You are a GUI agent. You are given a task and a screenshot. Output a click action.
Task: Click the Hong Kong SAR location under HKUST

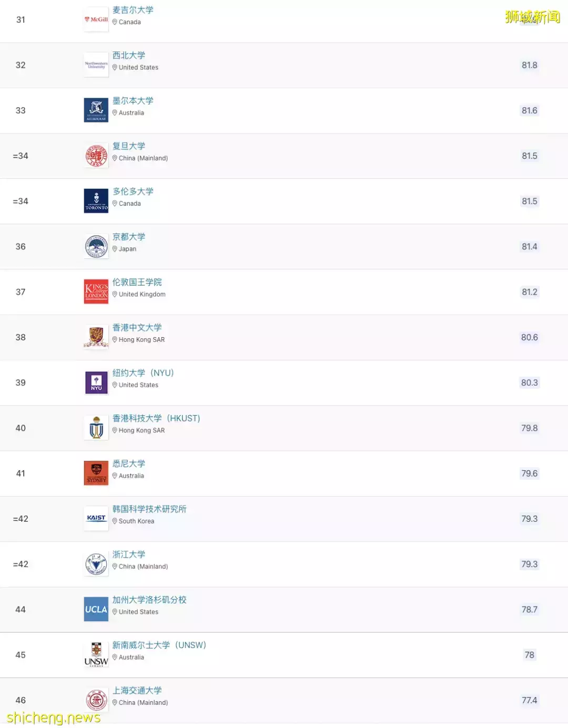tap(141, 430)
